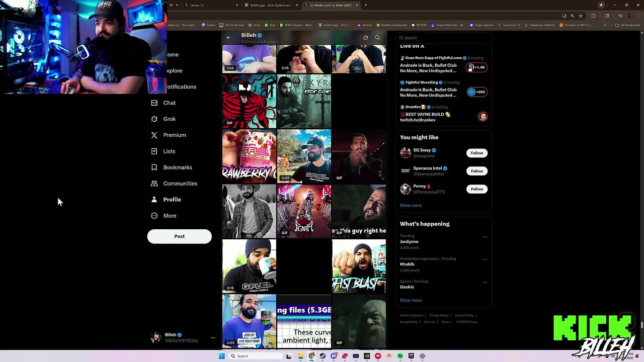Open Steam from the taskbar
The height and width of the screenshot is (362, 644).
tap(323, 356)
